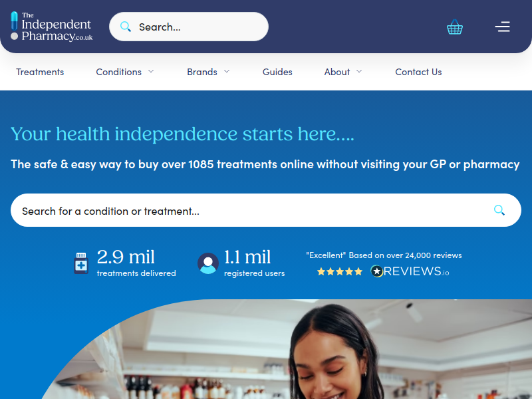
Task: Focus the header Search... field
Action: tap(189, 27)
